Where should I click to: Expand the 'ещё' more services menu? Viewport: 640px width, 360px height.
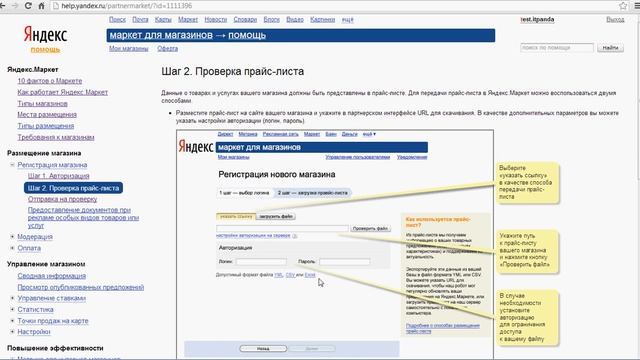click(347, 20)
